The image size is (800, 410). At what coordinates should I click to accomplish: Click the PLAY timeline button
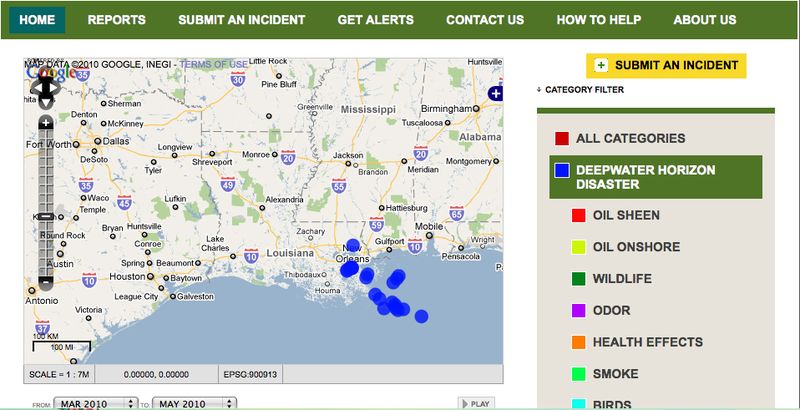[476, 404]
